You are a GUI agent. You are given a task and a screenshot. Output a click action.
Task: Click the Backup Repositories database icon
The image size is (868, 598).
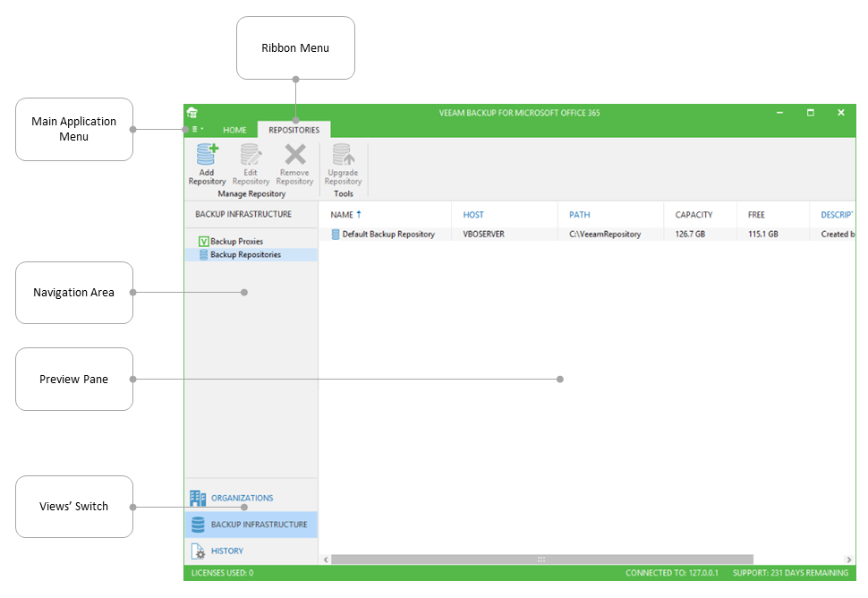click(204, 255)
